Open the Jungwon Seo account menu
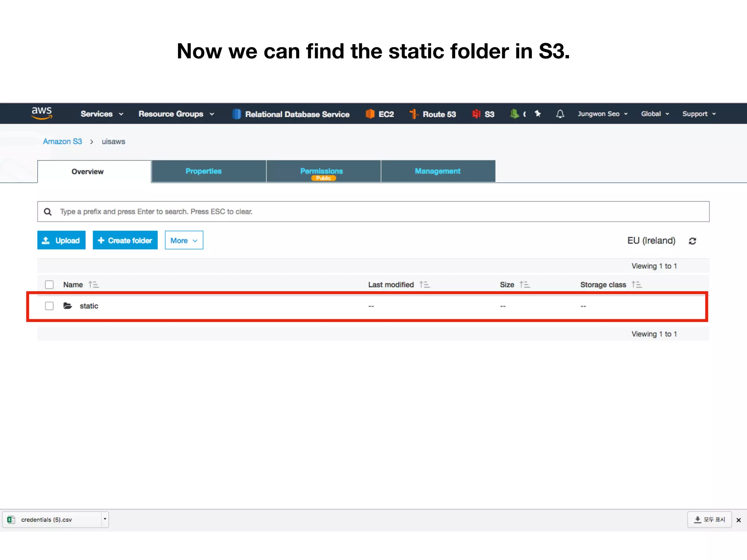 603,114
